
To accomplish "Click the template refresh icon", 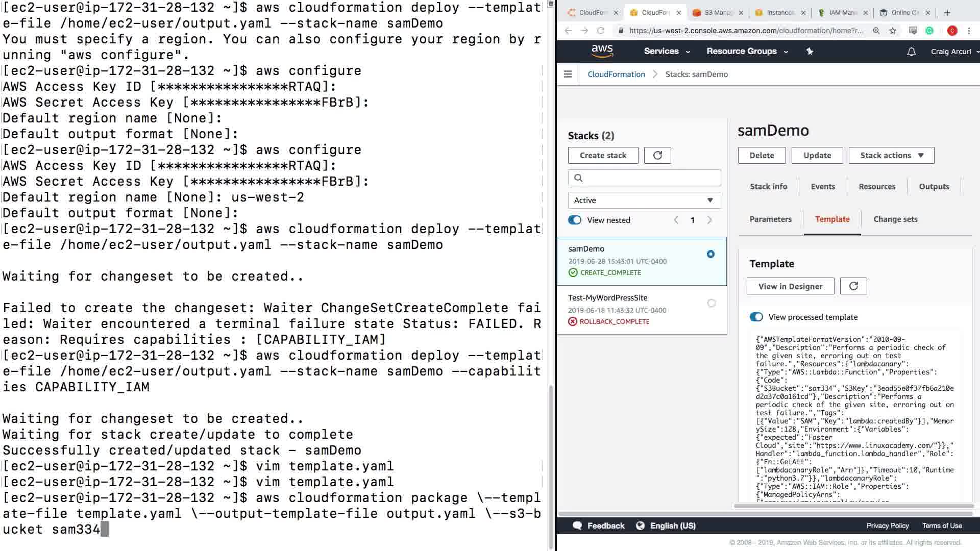I will (853, 286).
